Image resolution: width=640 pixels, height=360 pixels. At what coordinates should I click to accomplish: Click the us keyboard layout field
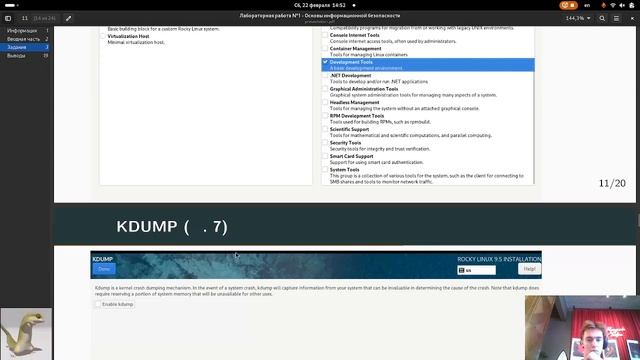[x=477, y=270]
